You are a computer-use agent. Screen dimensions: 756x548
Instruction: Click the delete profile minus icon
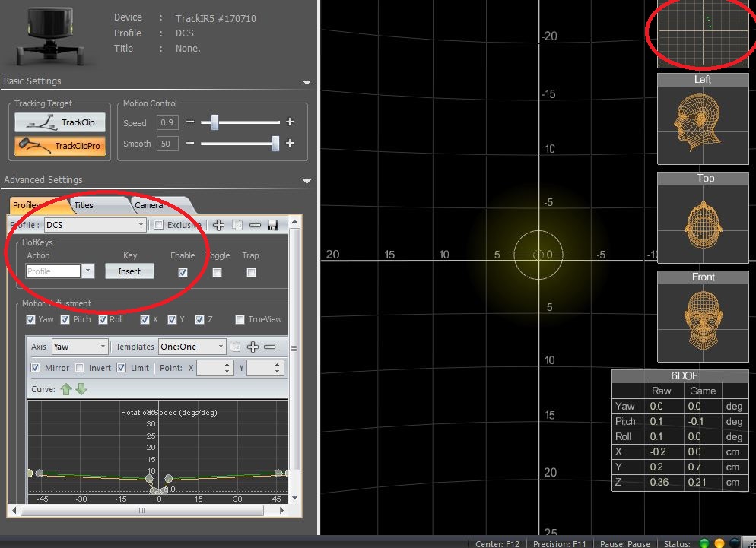click(x=255, y=225)
